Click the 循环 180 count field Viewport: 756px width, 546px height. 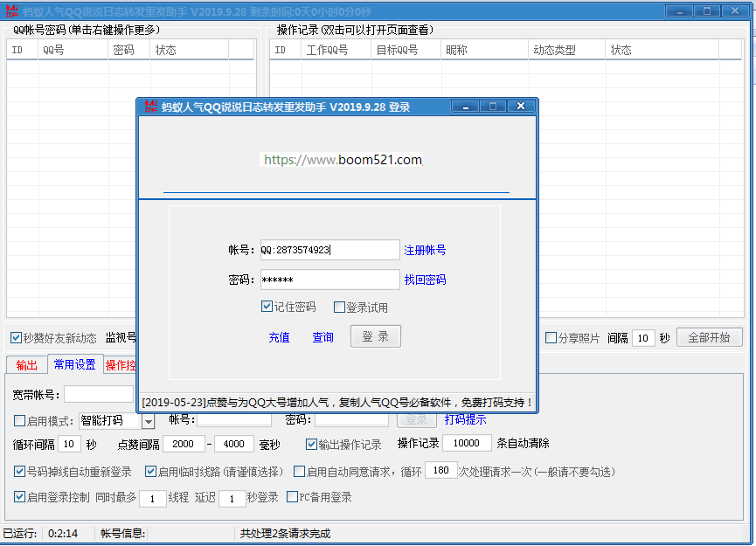point(441,470)
